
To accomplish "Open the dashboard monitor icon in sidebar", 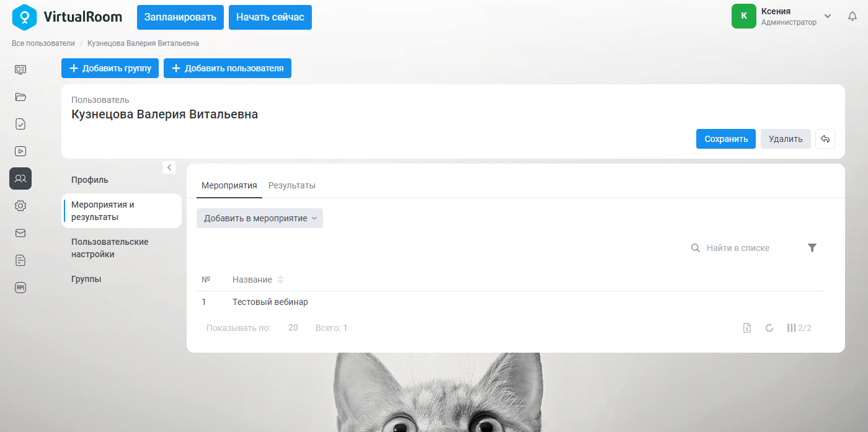I will tap(20, 69).
